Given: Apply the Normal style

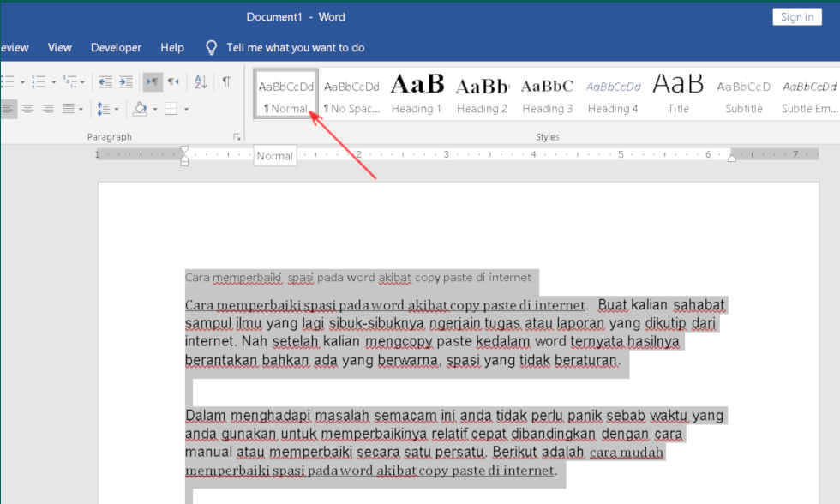Looking at the screenshot, I should [286, 95].
